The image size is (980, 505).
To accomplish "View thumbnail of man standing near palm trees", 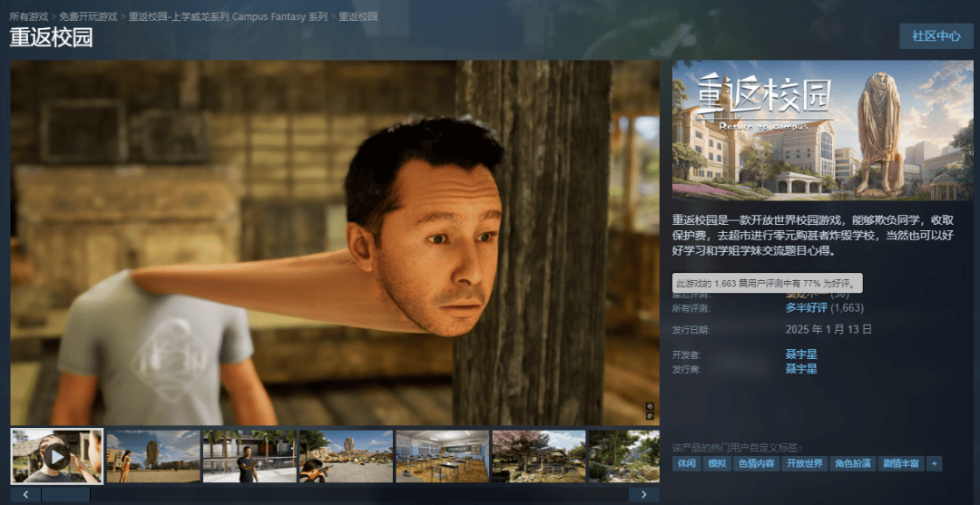I will point(249,456).
